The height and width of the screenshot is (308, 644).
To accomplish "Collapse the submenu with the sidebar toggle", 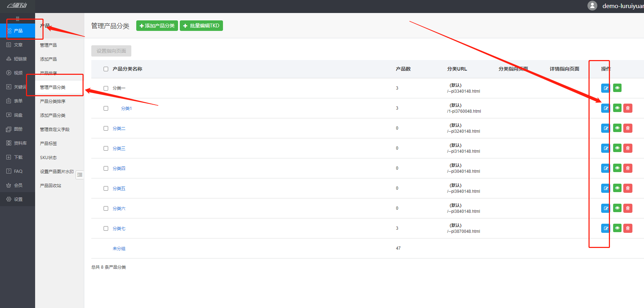I will [x=80, y=175].
